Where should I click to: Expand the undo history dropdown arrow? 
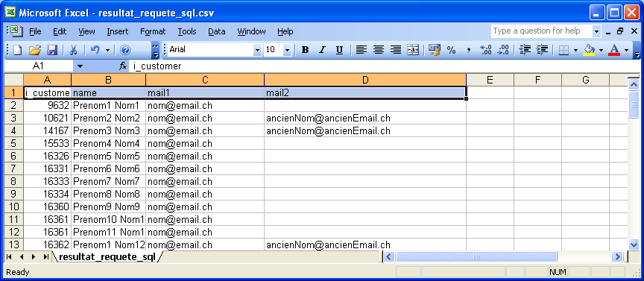(x=107, y=50)
